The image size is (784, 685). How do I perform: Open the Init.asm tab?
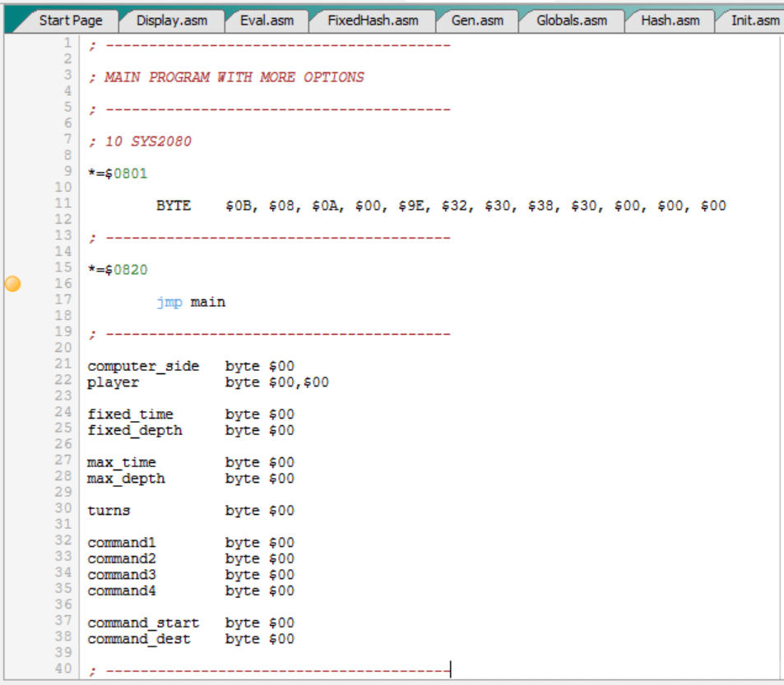click(754, 21)
